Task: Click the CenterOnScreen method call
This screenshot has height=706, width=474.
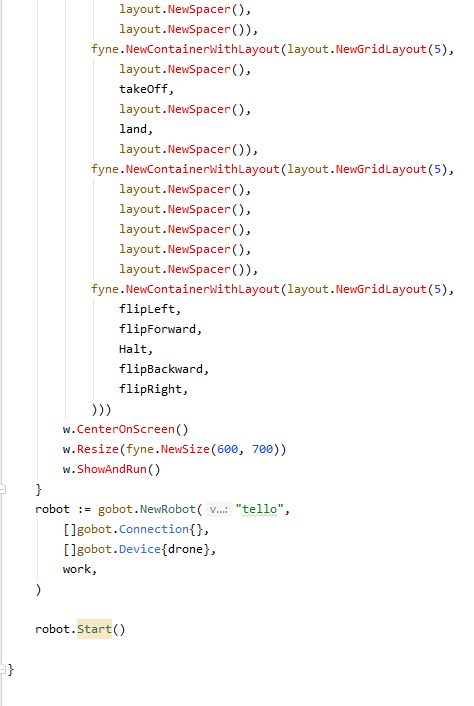Action: pos(126,429)
